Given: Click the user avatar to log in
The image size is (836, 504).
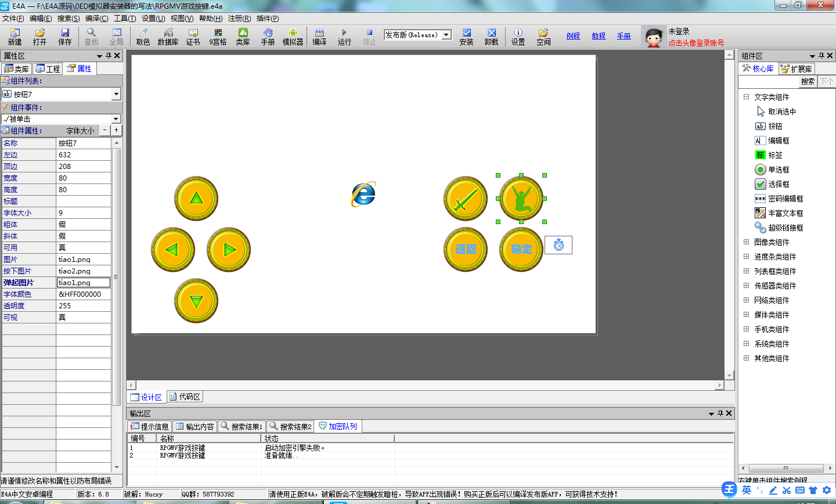Looking at the screenshot, I should tap(654, 37).
